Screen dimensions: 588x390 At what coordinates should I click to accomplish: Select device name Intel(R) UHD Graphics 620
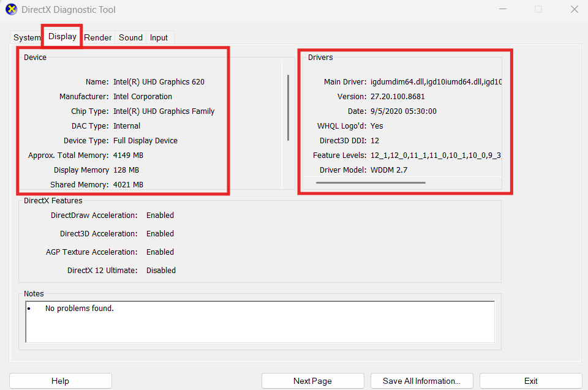click(x=159, y=82)
